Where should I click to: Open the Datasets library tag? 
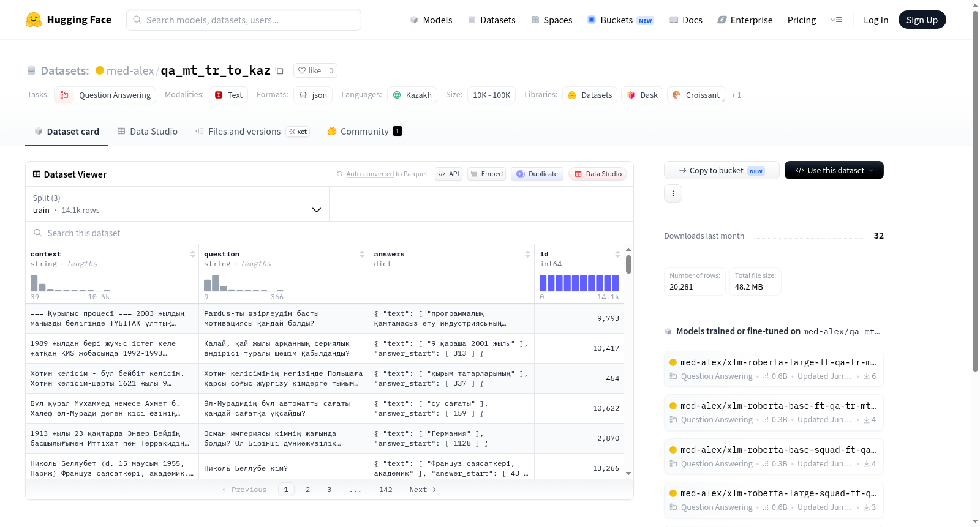coord(590,95)
